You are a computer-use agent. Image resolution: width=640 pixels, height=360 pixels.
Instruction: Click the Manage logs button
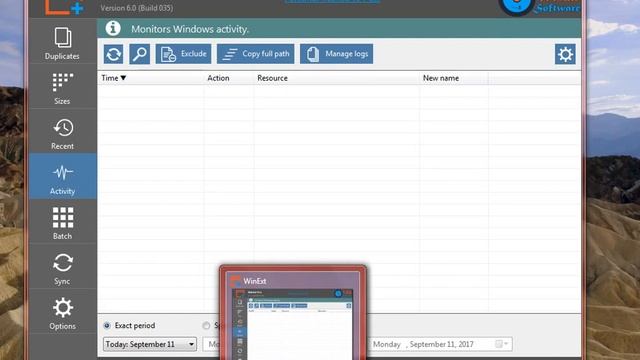click(x=336, y=54)
